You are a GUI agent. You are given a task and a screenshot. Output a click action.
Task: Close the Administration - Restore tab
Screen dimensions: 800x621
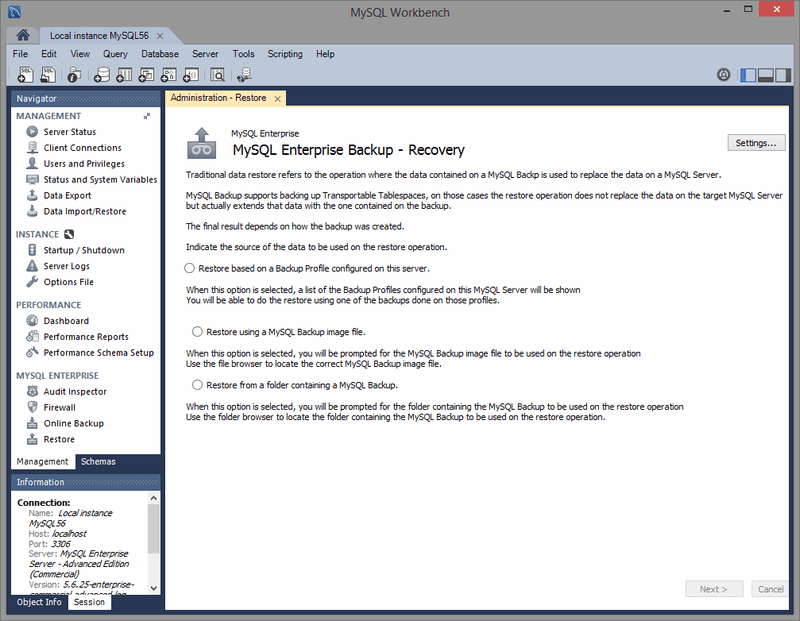(278, 98)
